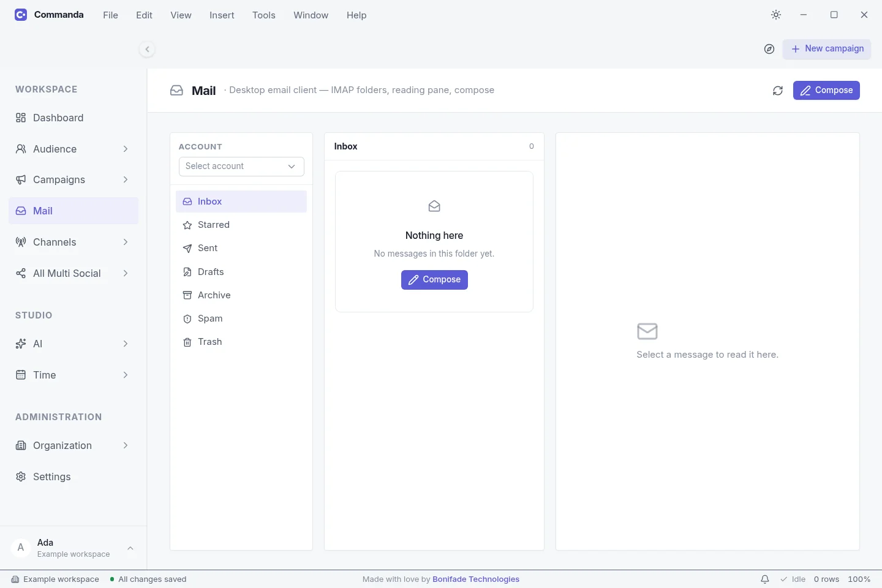This screenshot has width=882, height=588.
Task: Expand the Campaigns section
Action: 73,179
